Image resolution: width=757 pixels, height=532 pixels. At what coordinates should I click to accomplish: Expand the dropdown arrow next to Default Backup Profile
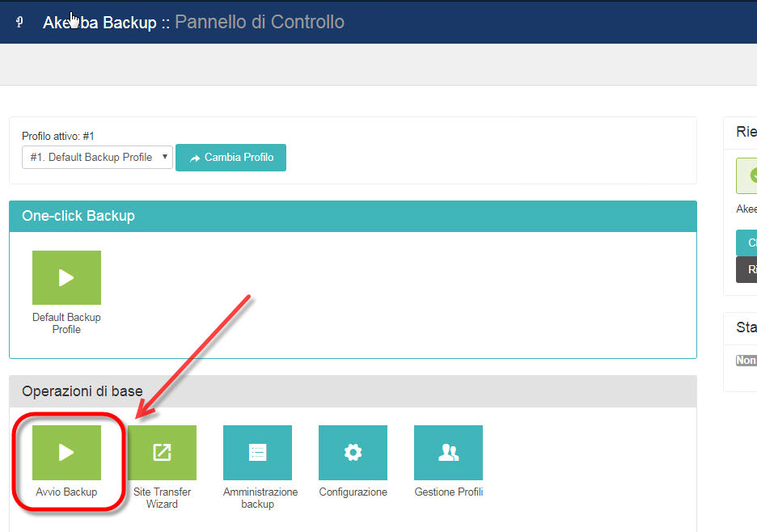tap(164, 157)
